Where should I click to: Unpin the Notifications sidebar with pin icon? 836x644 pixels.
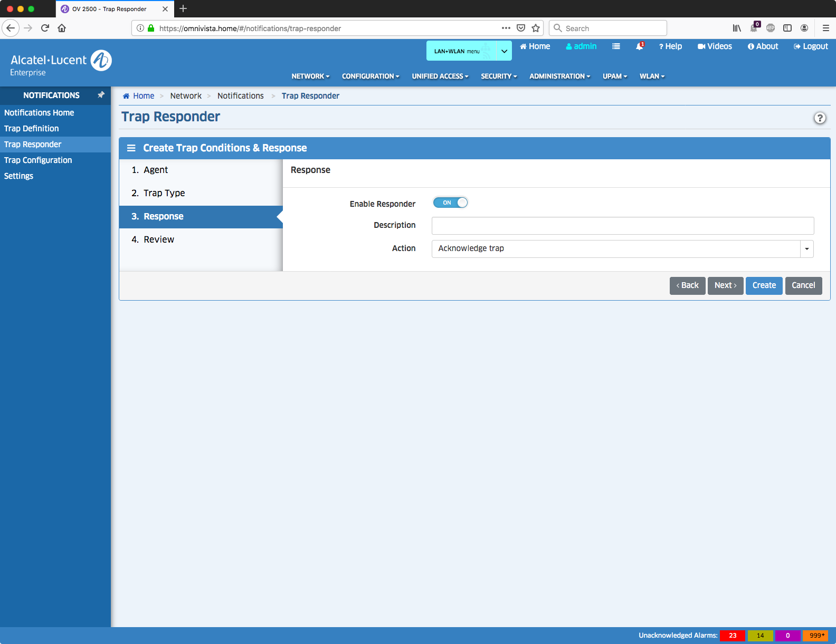(x=101, y=95)
